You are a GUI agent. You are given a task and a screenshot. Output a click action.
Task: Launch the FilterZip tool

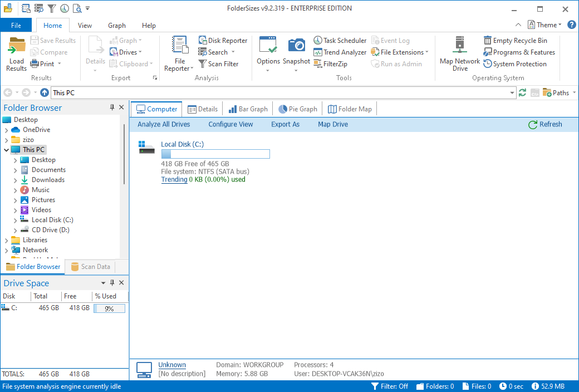click(x=331, y=64)
